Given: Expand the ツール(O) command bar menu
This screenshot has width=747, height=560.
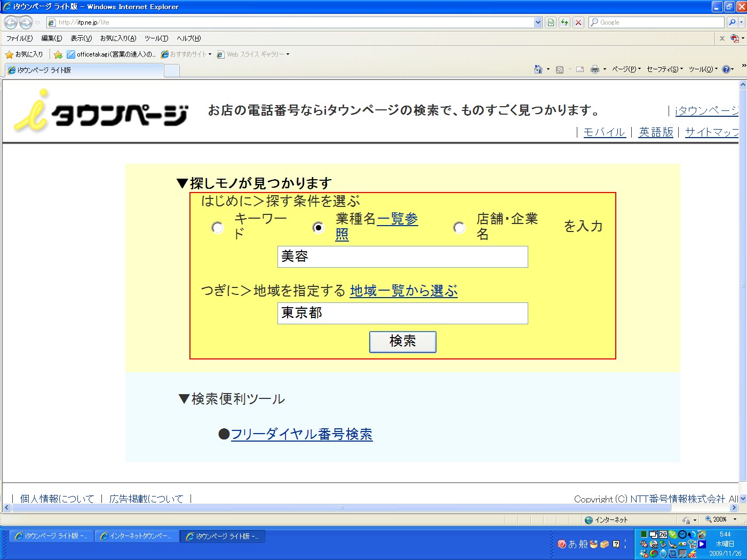Looking at the screenshot, I should click(703, 69).
